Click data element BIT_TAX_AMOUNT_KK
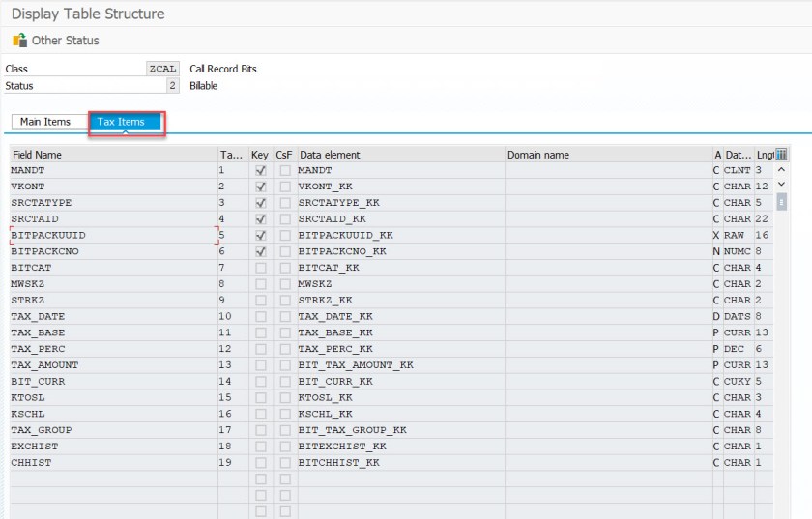Viewport: 812px width, 519px height. pyautogui.click(x=401, y=365)
